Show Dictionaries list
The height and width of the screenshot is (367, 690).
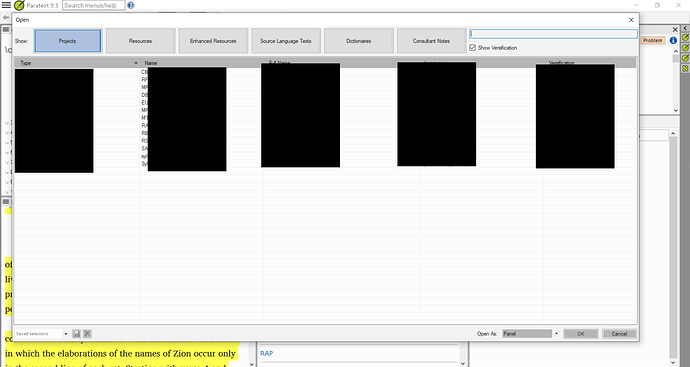[359, 41]
